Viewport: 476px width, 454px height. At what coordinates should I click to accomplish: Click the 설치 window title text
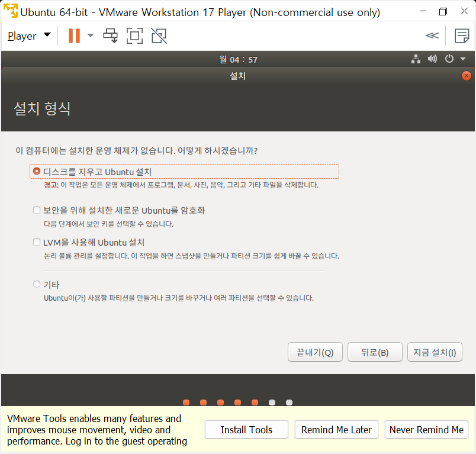[237, 76]
